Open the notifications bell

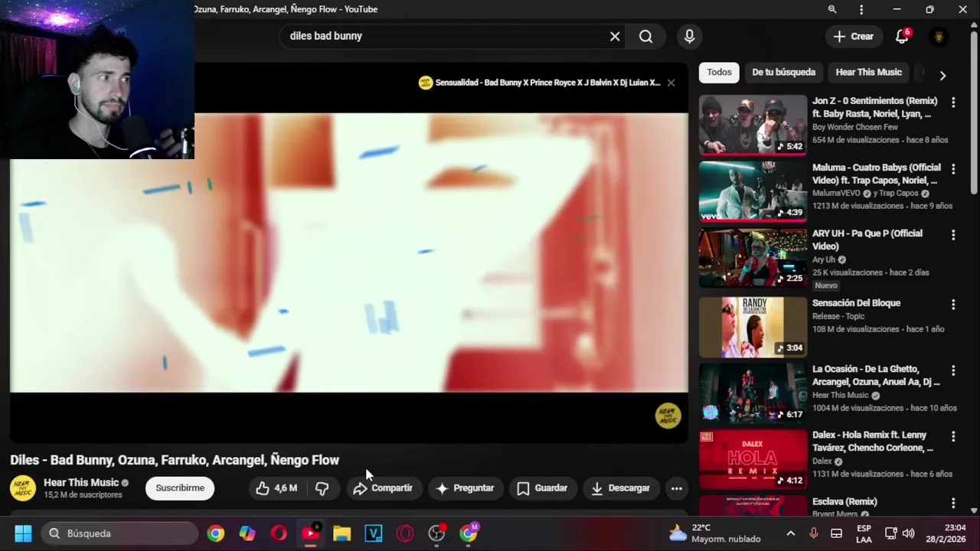(902, 36)
